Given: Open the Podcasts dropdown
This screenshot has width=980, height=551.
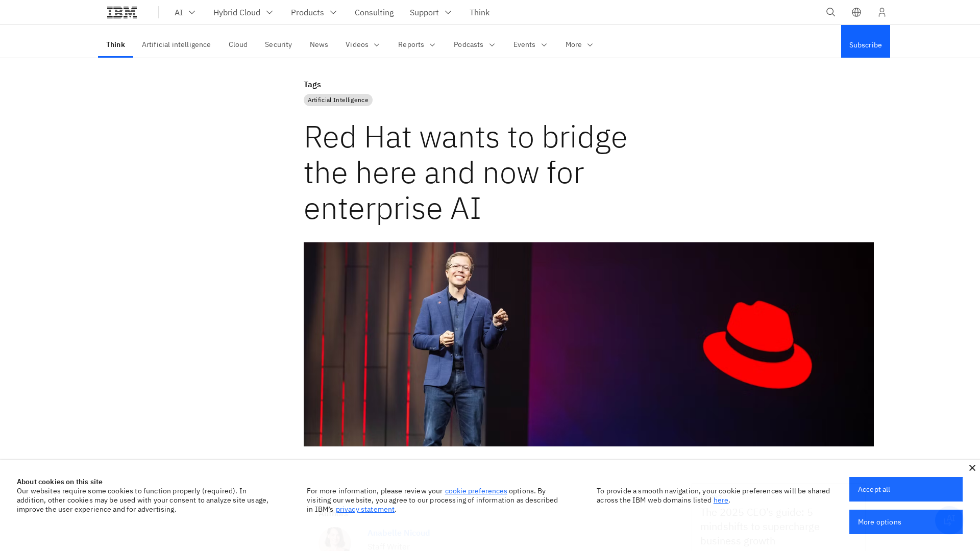Looking at the screenshot, I should 474,44.
